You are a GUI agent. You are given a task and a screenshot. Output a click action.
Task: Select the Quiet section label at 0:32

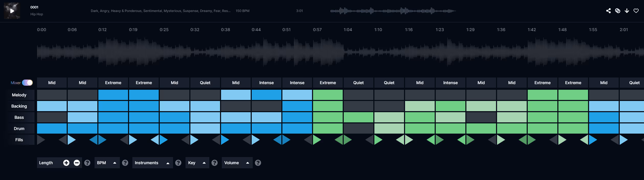pos(205,83)
